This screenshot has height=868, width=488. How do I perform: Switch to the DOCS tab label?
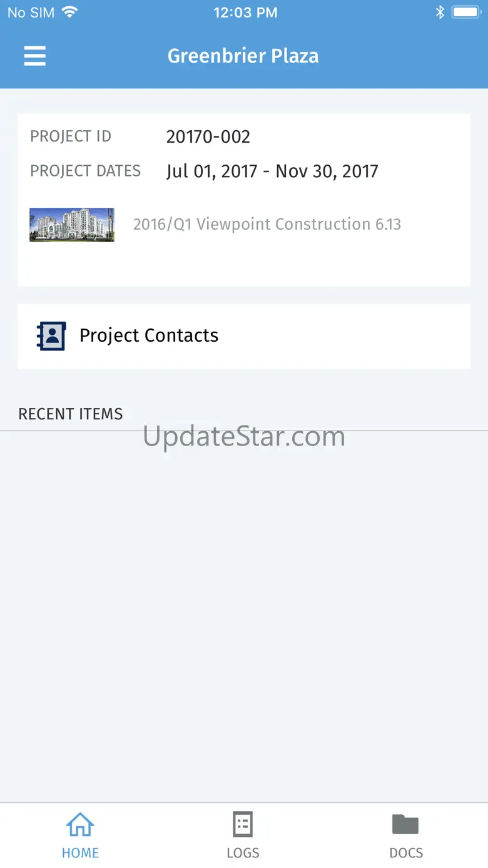coord(406,853)
